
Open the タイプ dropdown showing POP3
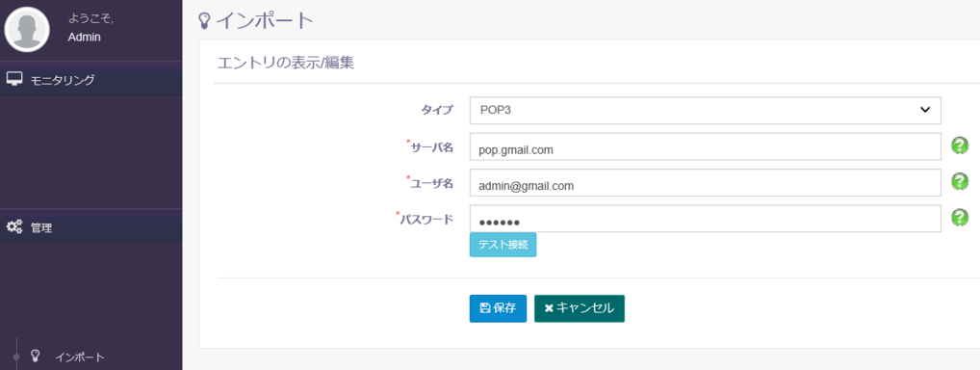coord(705,110)
